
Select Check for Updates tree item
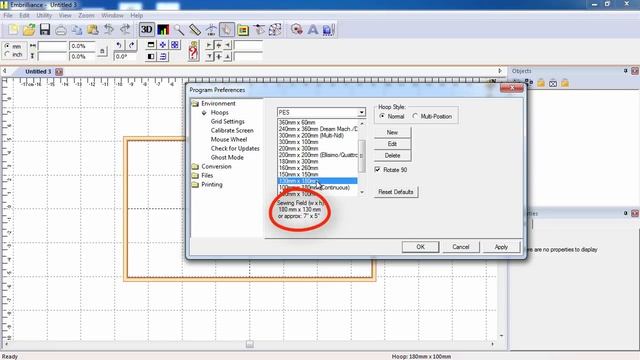click(235, 149)
